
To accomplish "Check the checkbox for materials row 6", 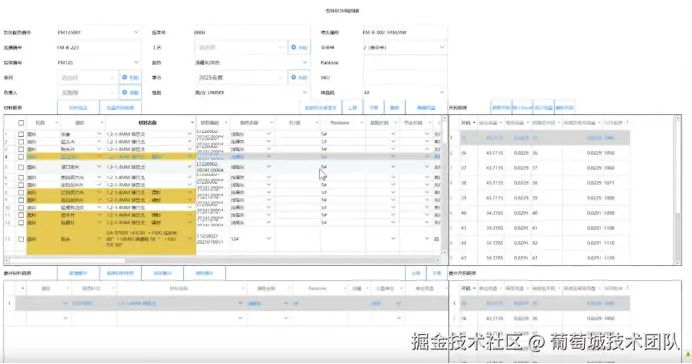I will 21,177.
